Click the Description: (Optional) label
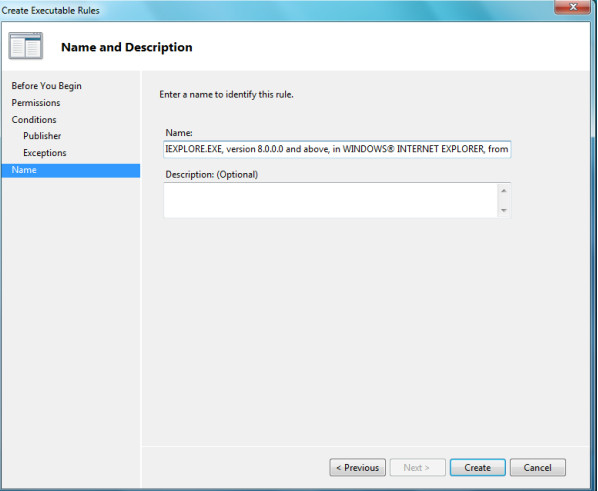 coord(212,175)
